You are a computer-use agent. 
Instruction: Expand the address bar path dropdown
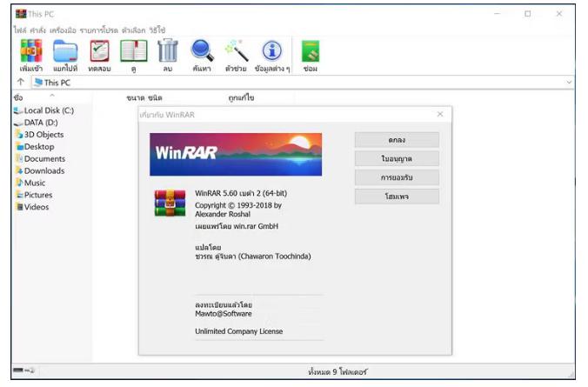click(570, 82)
